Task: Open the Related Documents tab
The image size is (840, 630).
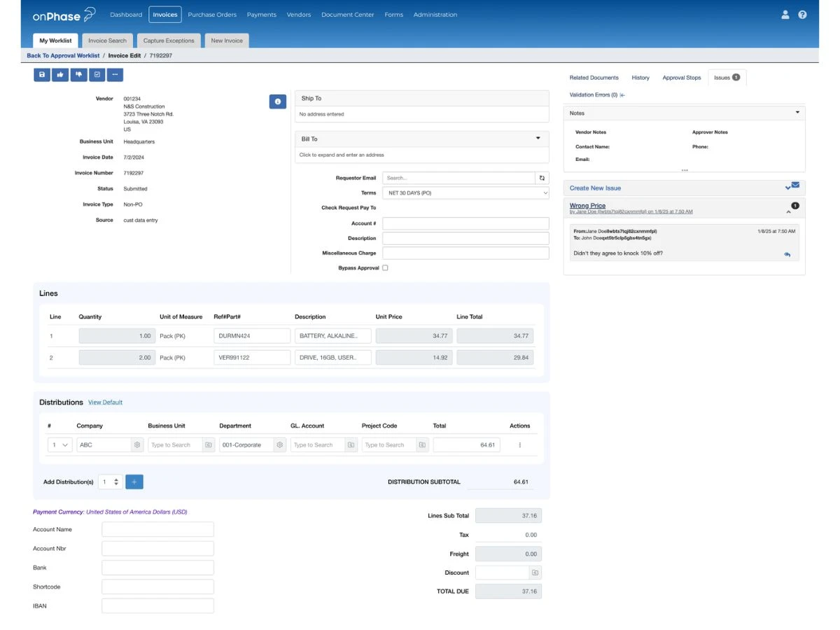Action: point(594,78)
